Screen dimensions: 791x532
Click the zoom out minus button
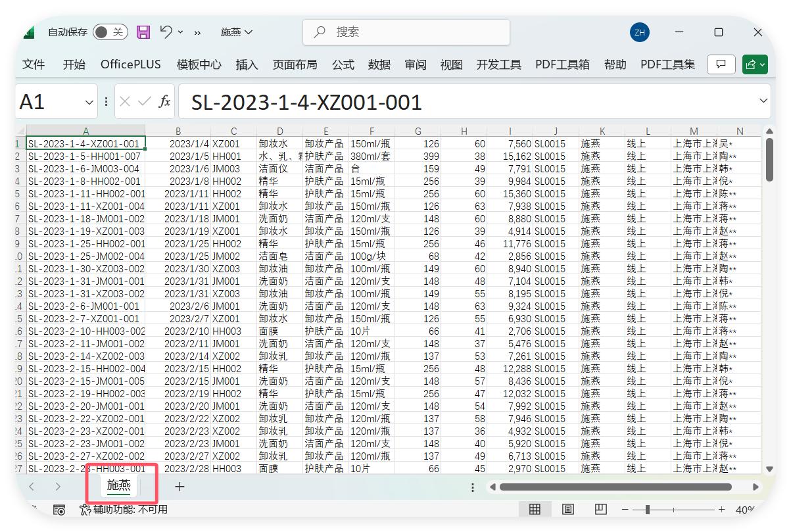[x=627, y=510]
